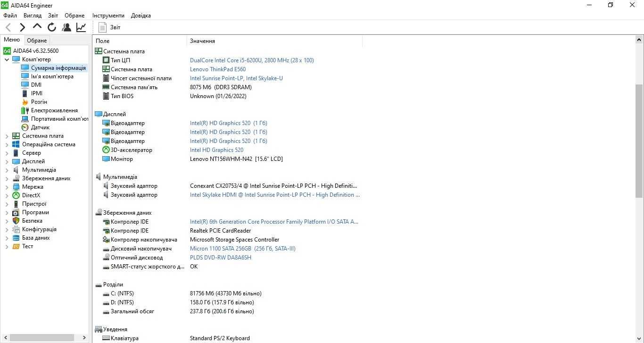644x343 pixels.
Task: Open the graph chart toolbar icon
Action: pos(81,27)
